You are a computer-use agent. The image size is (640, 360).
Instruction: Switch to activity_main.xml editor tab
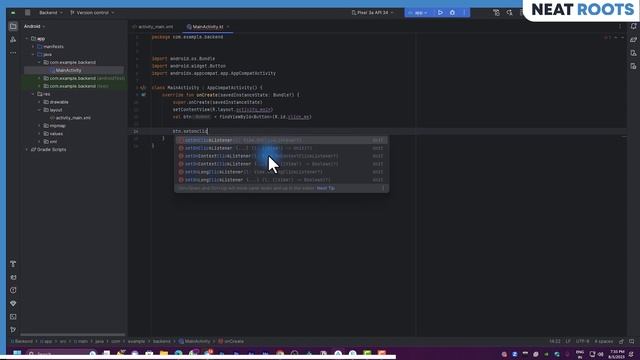pyautogui.click(x=153, y=27)
